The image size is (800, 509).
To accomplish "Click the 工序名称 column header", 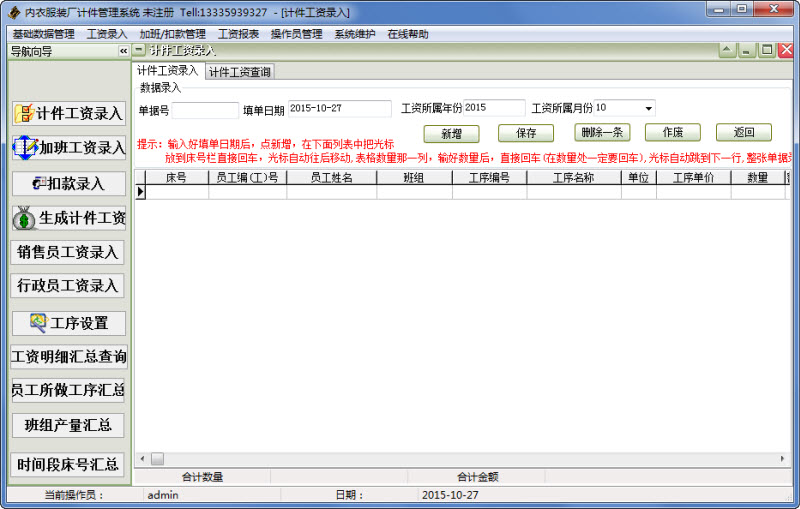I will (x=573, y=177).
